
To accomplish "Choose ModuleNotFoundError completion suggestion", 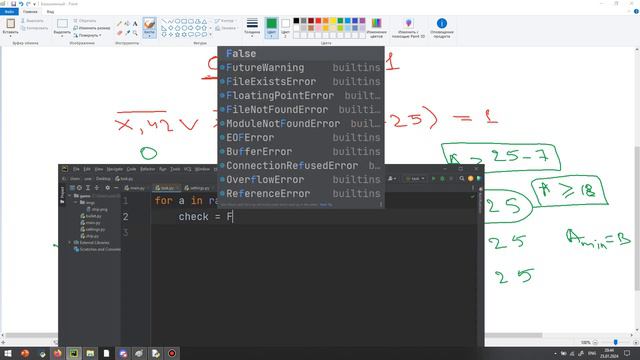I will pyautogui.click(x=301, y=123).
